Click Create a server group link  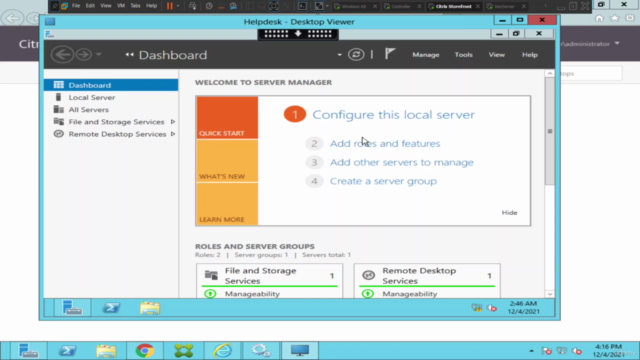(383, 181)
